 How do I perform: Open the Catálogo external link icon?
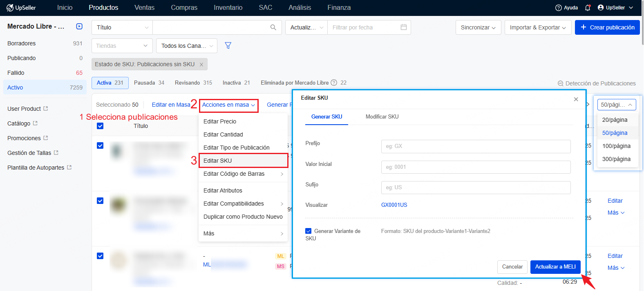pos(35,123)
